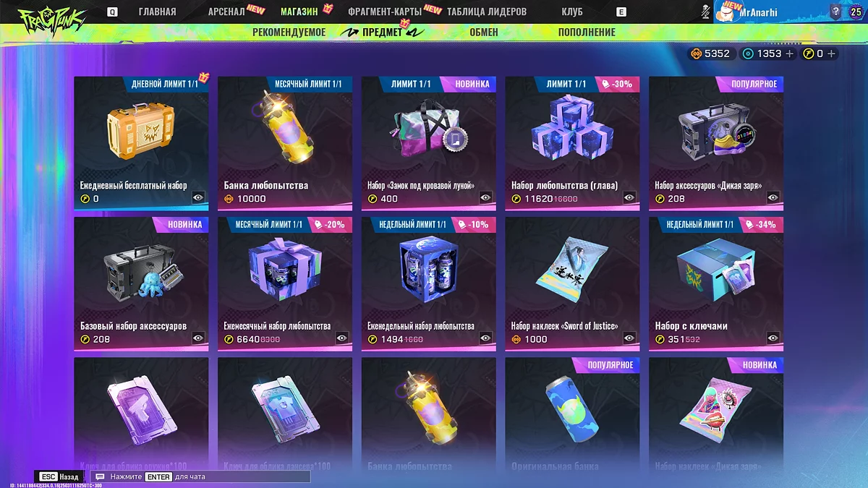
Task: Preview Банка любопытства with eye icon
Action: click(341, 198)
